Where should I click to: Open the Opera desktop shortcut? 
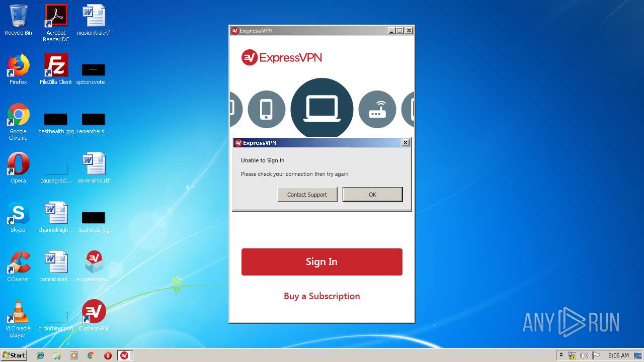[18, 168]
